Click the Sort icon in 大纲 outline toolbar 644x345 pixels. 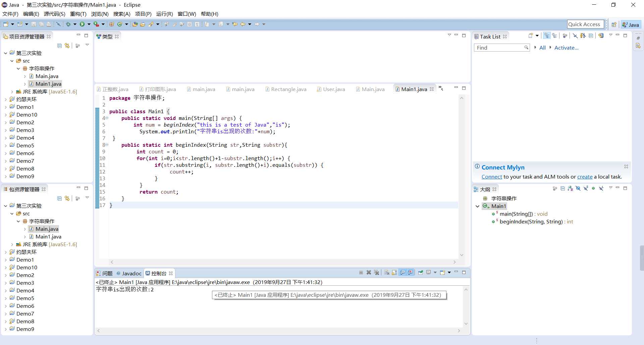[x=570, y=189]
